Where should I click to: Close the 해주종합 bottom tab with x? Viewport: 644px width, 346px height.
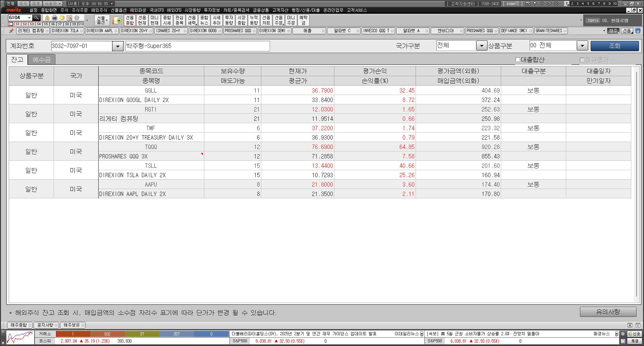pos(30,325)
